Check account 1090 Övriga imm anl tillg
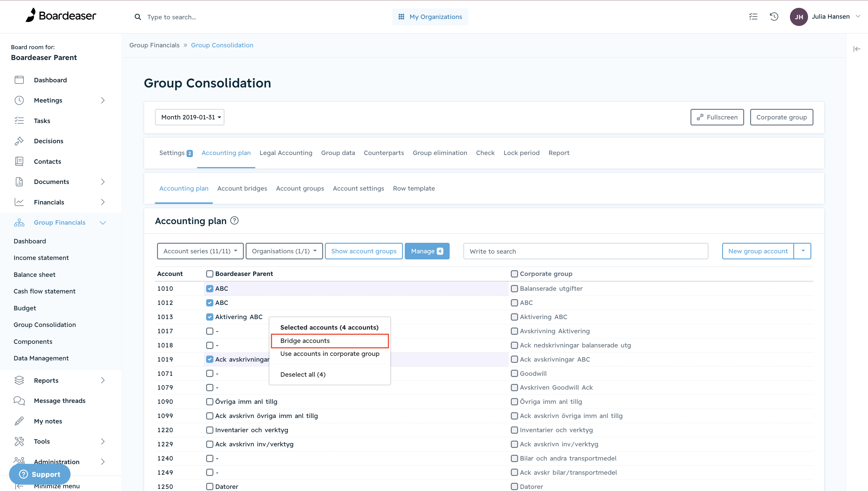 coord(209,402)
